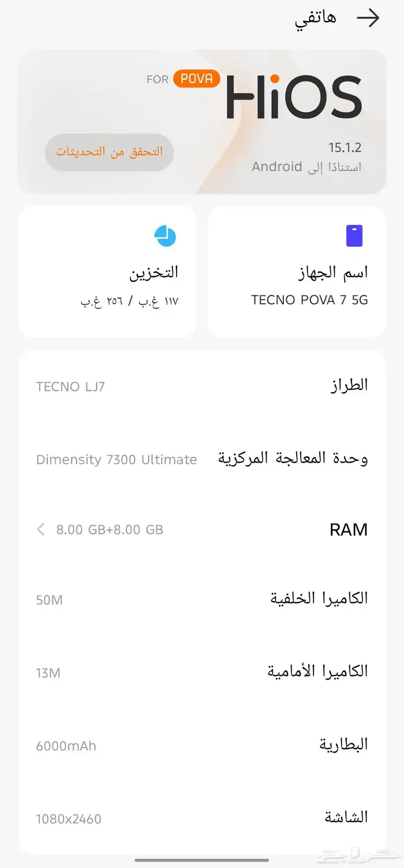Select the 1080x2460 screen resolution row
Screen dimensions: 404x868
point(202,818)
